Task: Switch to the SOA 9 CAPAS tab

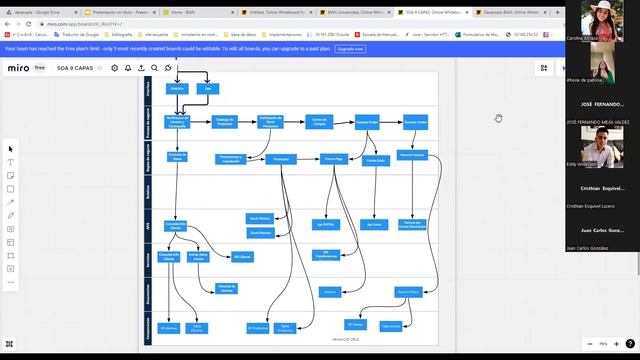Action: [433, 13]
